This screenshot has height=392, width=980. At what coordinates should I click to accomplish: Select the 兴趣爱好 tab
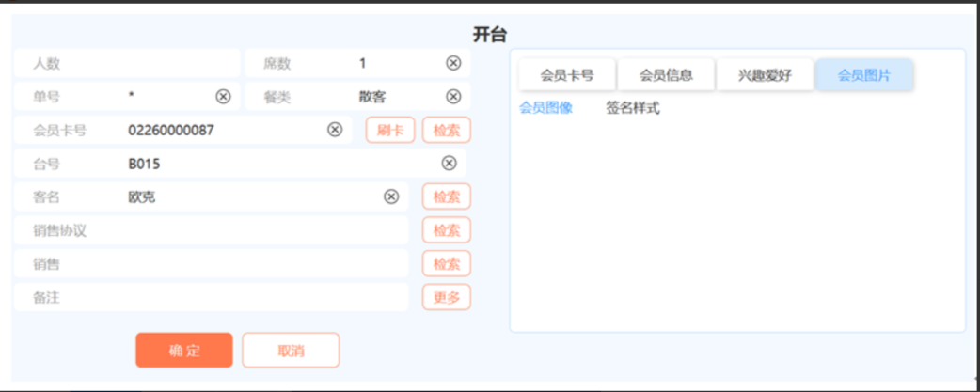click(x=765, y=75)
